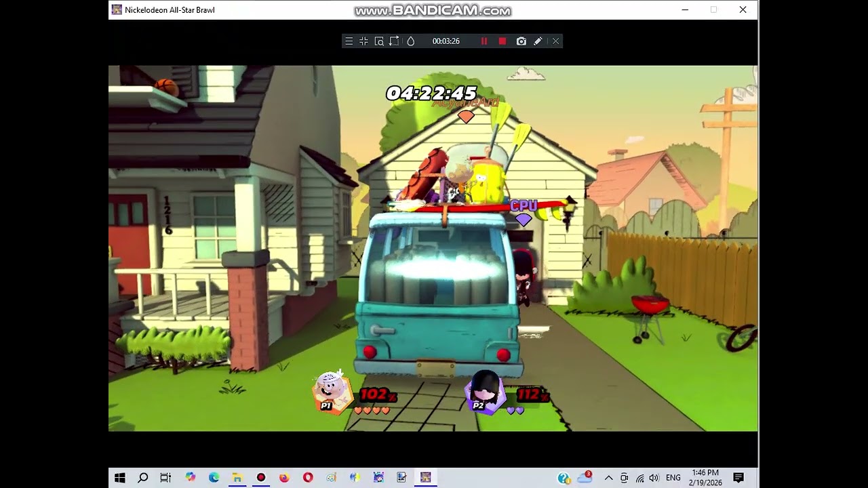
Task: Click the Nickelodeon All-Star Brawl title bar icon
Action: pyautogui.click(x=117, y=9)
